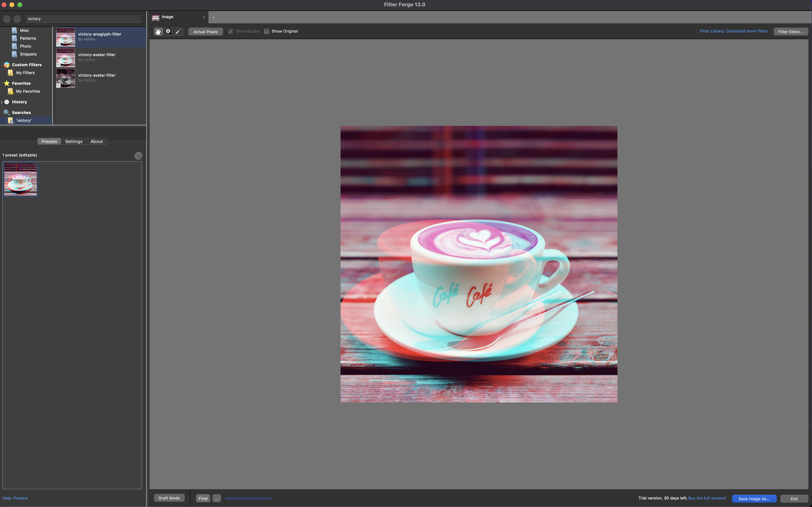Select the Hand pan tool
This screenshot has height=507, width=812.
158,32
